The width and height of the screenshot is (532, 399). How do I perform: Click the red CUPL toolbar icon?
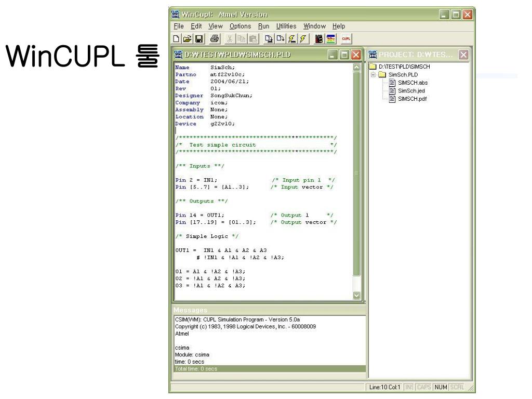tap(345, 38)
